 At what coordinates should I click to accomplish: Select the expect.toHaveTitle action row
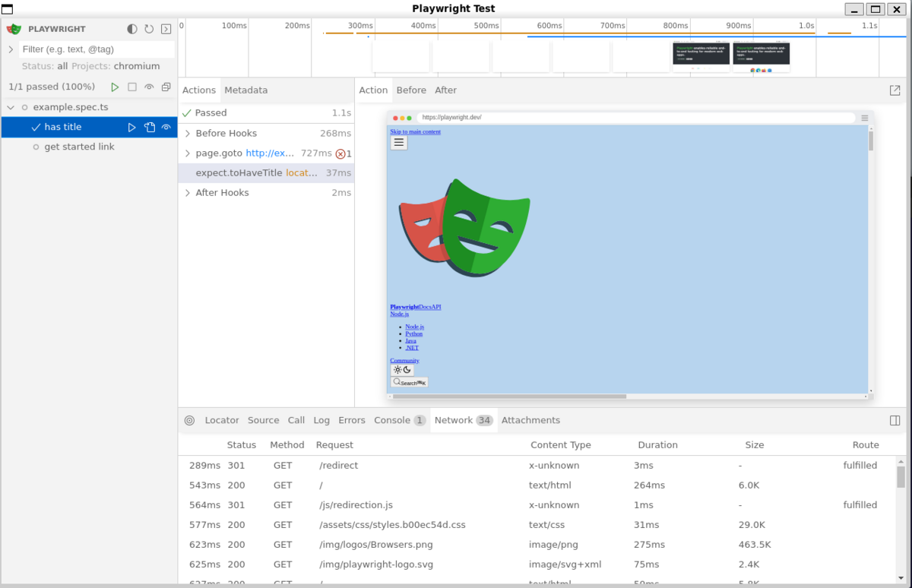click(266, 173)
